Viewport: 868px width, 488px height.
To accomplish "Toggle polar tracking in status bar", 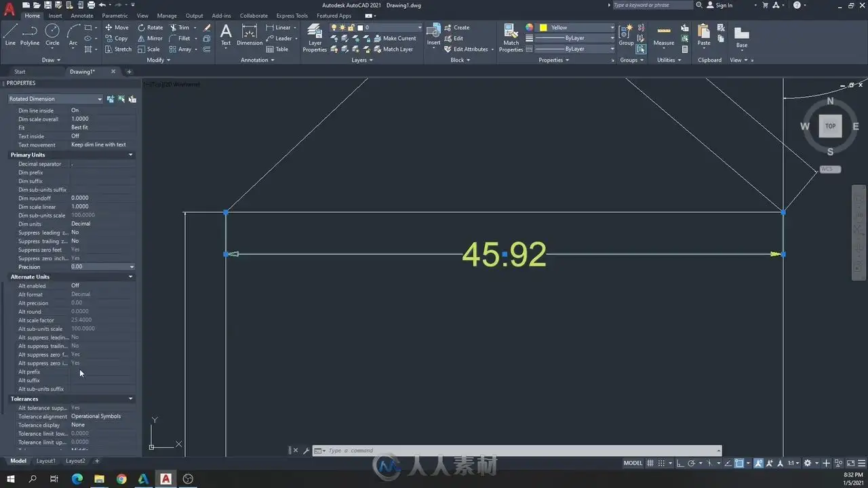I will tap(691, 464).
